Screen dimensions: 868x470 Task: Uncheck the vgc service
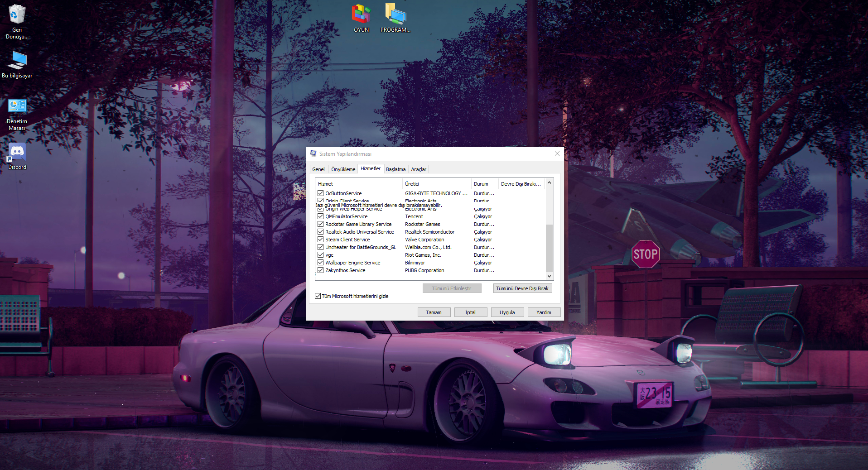320,254
